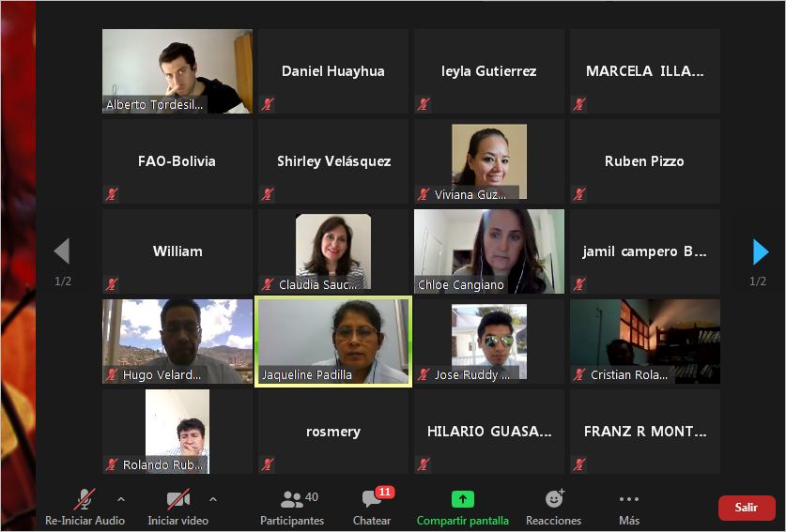Go to next gallery page with blue arrow

tap(761, 251)
